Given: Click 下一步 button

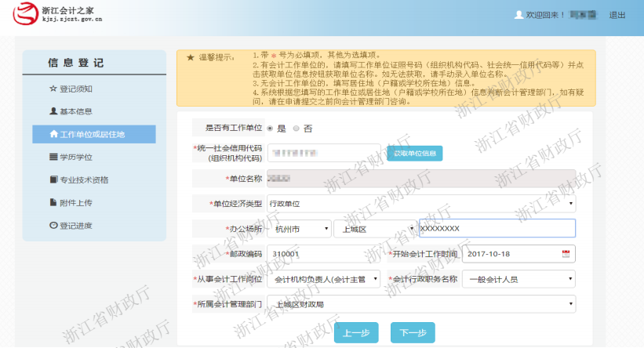Looking at the screenshot, I should (412, 333).
